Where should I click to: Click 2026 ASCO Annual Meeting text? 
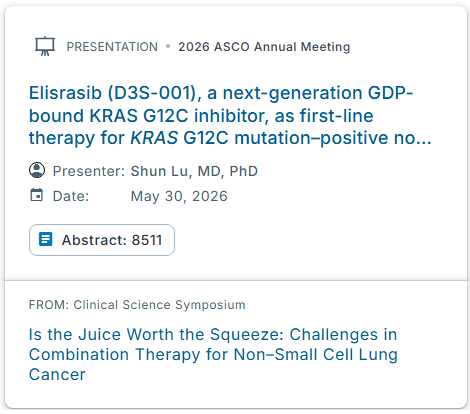(x=264, y=47)
